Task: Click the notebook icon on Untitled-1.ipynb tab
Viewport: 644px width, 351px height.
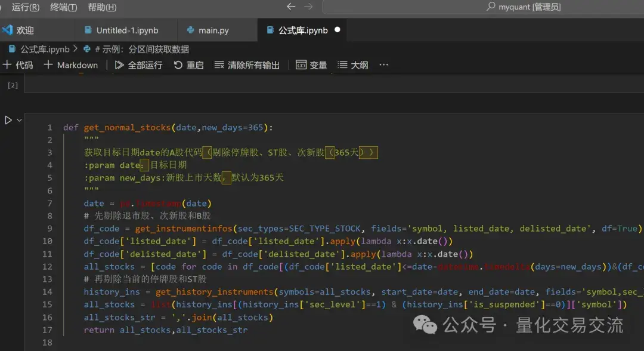Action: (x=88, y=30)
